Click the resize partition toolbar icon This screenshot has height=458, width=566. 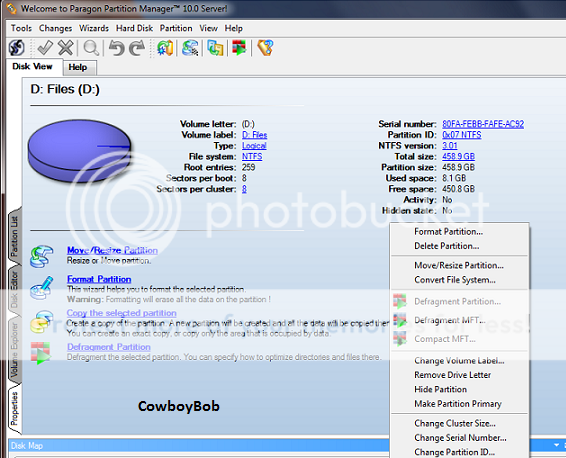click(190, 48)
